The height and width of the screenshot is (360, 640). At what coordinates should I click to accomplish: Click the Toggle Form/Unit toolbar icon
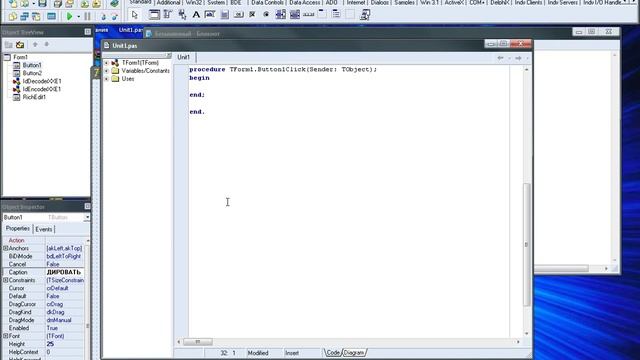click(x=36, y=16)
